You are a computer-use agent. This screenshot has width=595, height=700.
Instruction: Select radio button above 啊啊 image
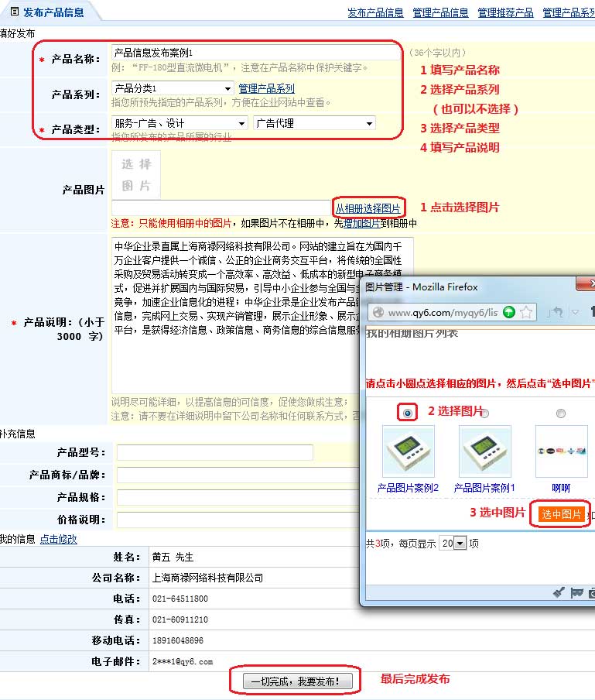(561, 413)
